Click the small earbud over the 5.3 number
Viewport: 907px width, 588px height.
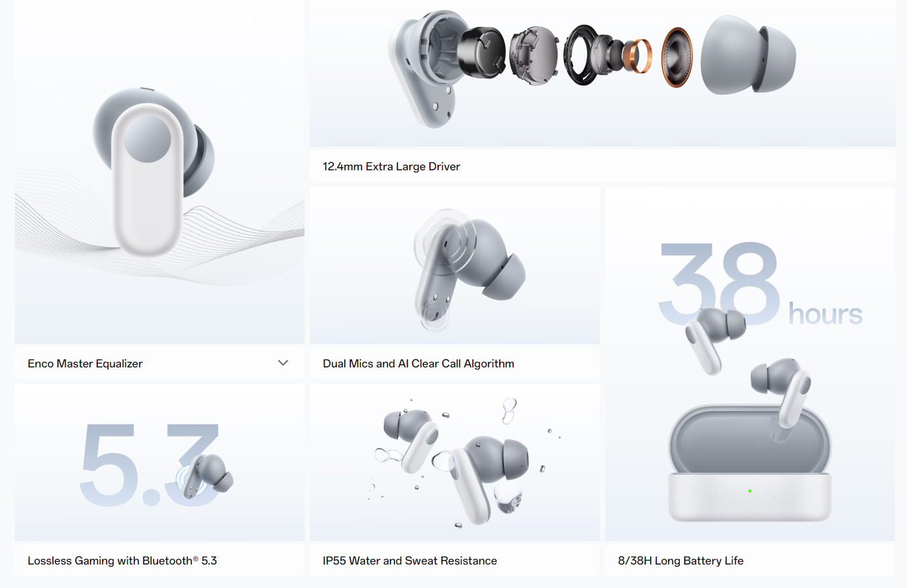pyautogui.click(x=205, y=477)
